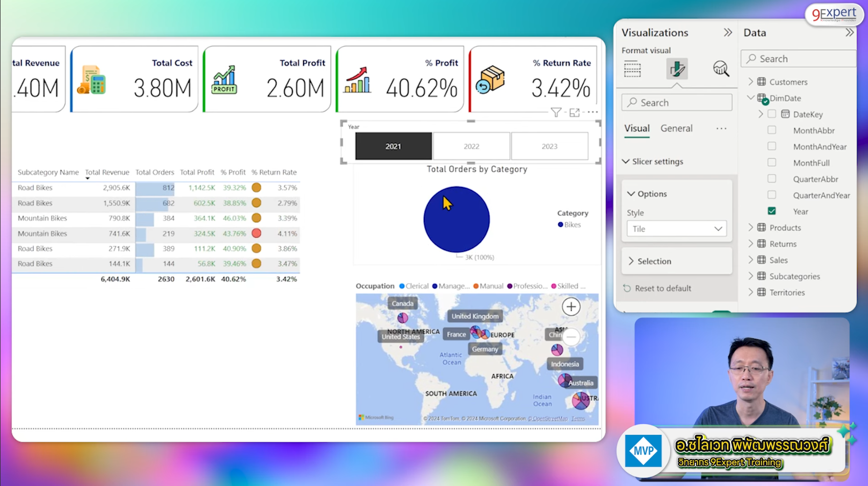Click the Bikes legend color dot
The height and width of the screenshot is (486, 868).
click(560, 225)
